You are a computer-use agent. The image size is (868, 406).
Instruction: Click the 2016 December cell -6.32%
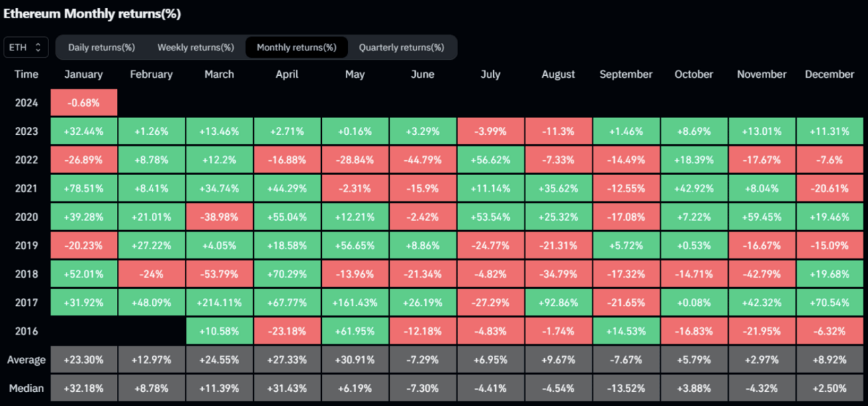coord(830,331)
